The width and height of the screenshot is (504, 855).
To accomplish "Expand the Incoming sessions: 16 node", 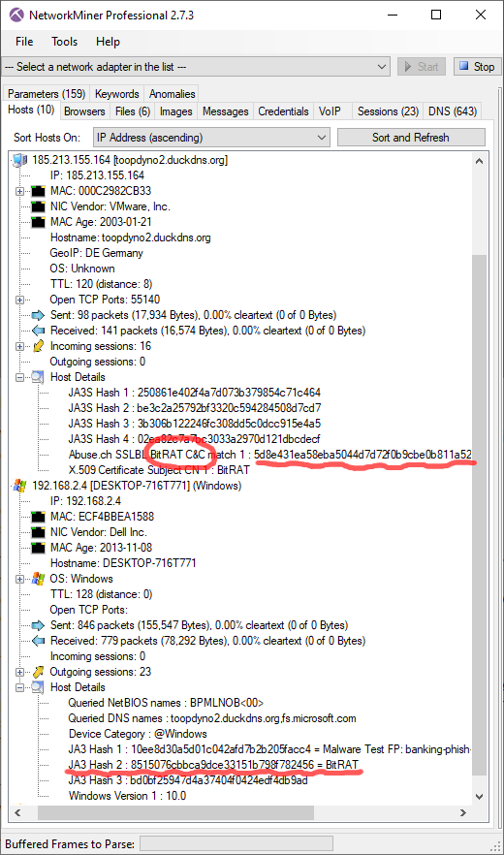I will coord(20,346).
